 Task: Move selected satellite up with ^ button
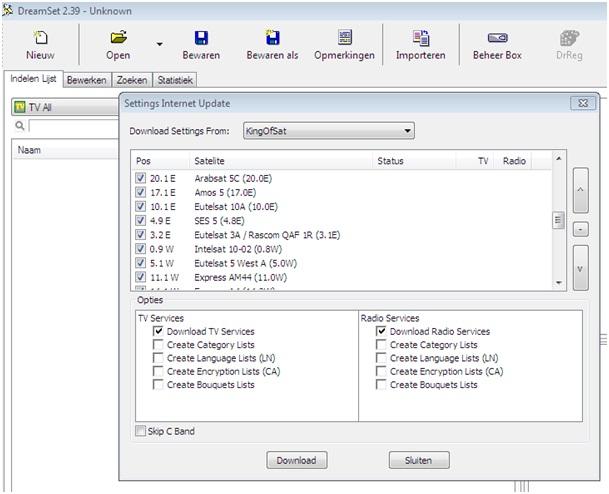coord(581,190)
